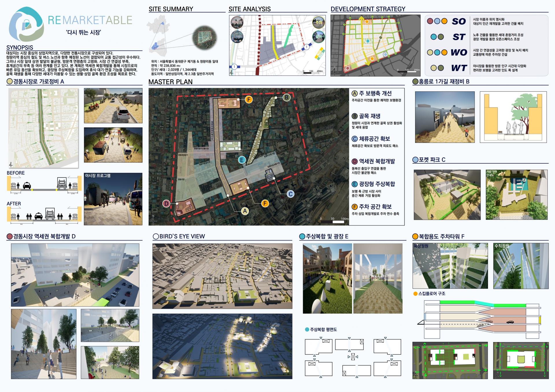555x392 pixels.
Task: Click the SYNOPSIS heading
Action: point(20,47)
